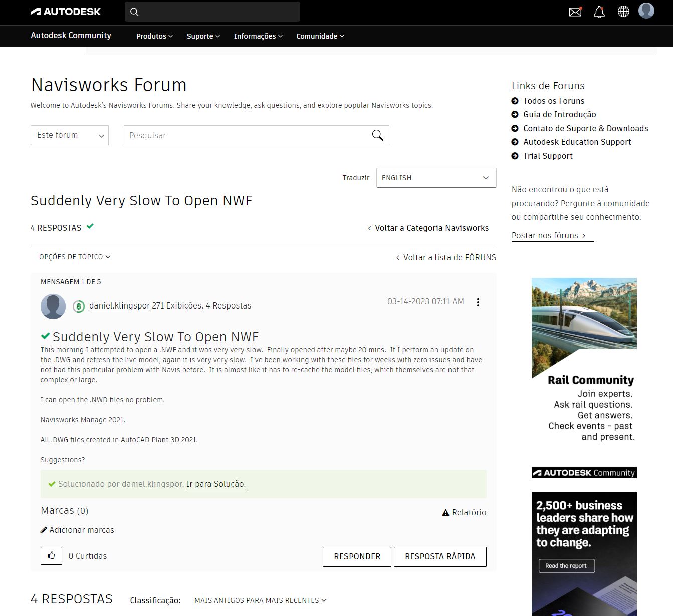This screenshot has width=673, height=616.
Task: Open the Mais Antigos sorting dropdown
Action: point(260,600)
